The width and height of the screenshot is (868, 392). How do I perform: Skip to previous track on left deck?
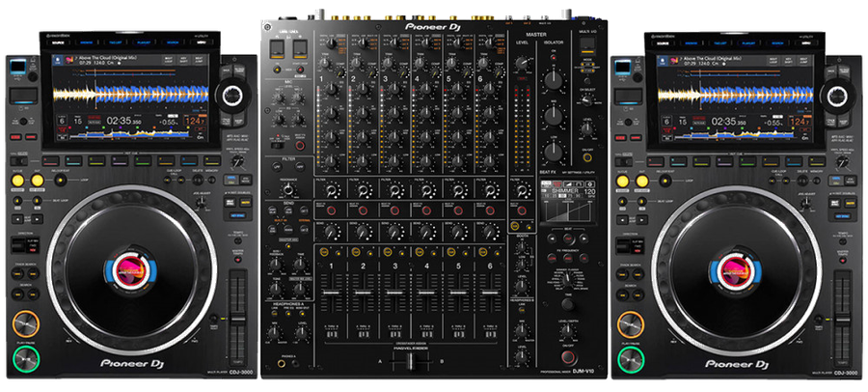[18, 273]
